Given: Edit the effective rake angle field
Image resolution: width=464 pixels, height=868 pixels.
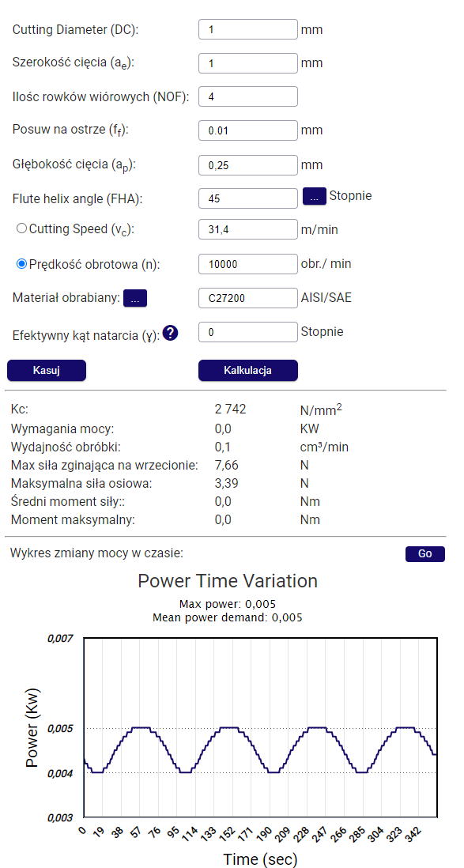Looking at the screenshot, I should coord(248,332).
